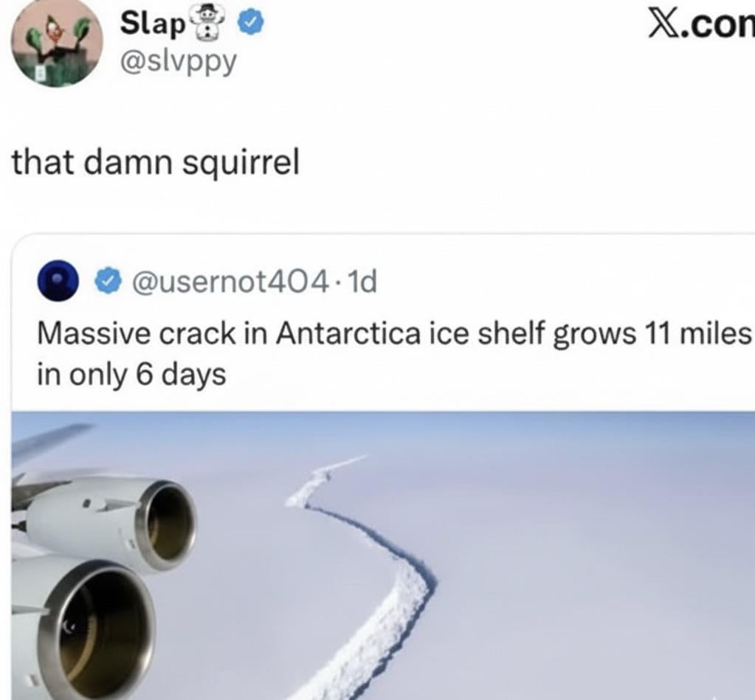
Task: Open the quoted user's dark blue avatar
Action: coord(58,280)
